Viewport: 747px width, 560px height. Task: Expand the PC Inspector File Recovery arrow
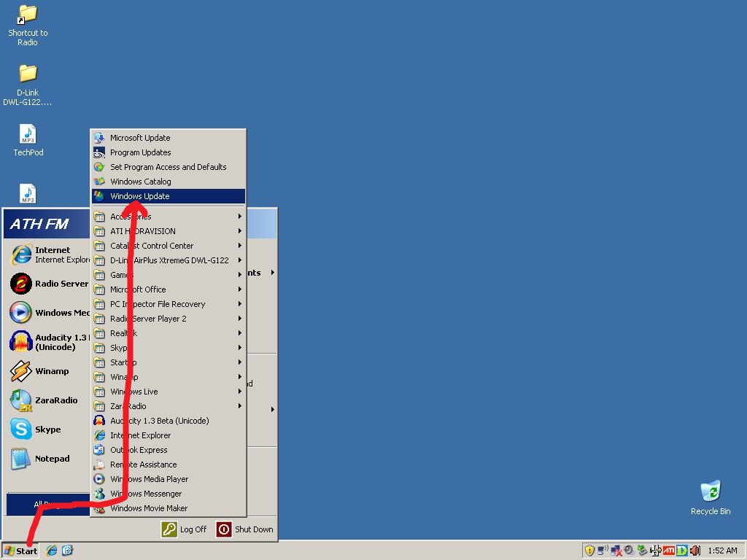pos(239,304)
